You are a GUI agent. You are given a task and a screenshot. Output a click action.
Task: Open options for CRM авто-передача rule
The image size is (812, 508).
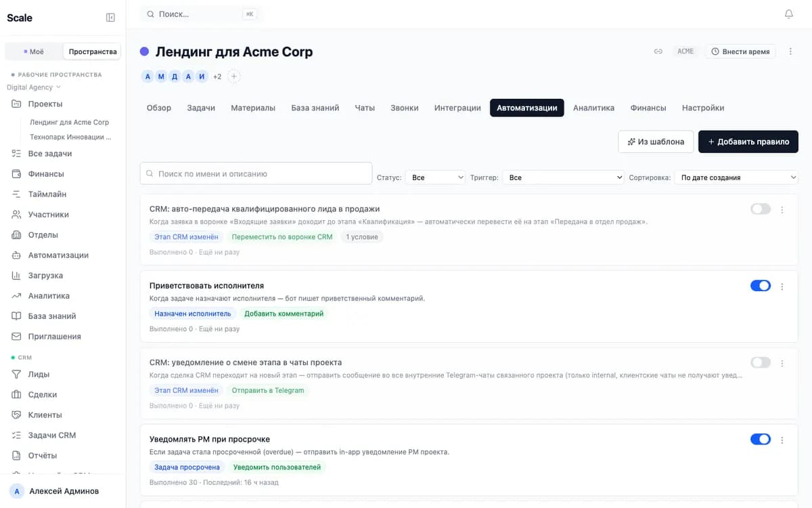pyautogui.click(x=782, y=210)
